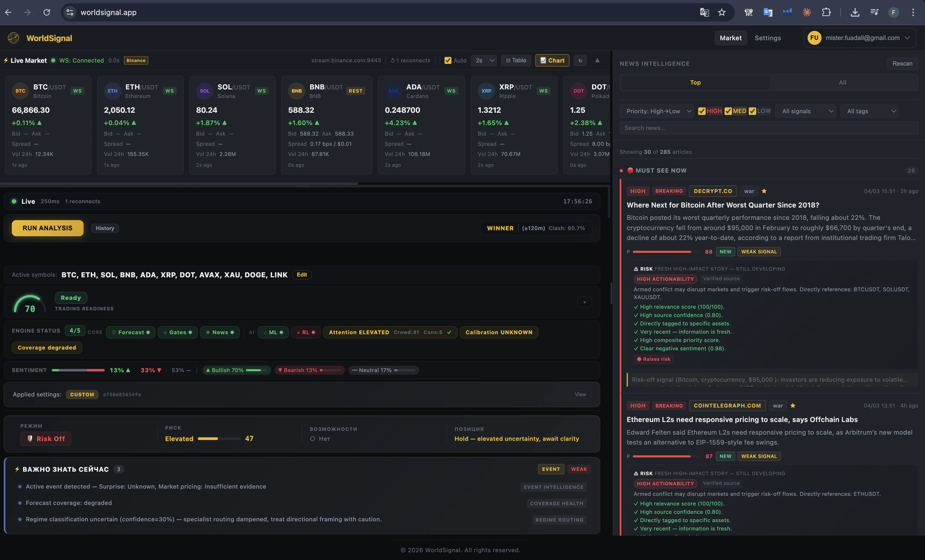Click the refresh icon beside Chart button
This screenshot has height=560, width=925.
[x=580, y=60]
